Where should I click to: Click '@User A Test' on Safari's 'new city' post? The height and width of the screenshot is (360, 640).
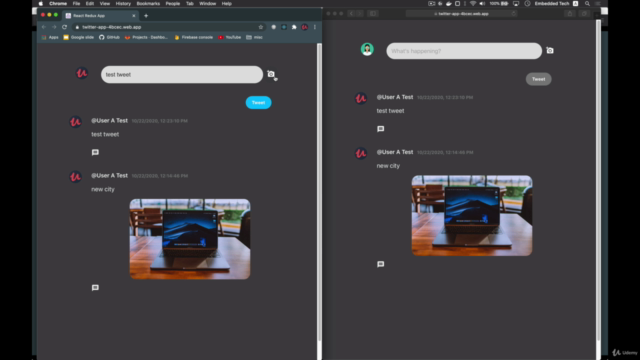(395, 152)
